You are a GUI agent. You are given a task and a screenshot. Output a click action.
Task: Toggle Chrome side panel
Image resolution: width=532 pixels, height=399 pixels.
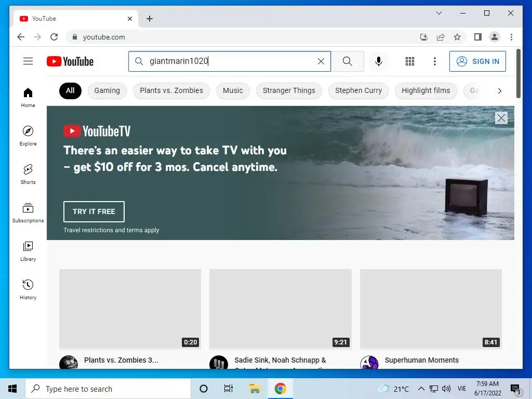[478, 37]
